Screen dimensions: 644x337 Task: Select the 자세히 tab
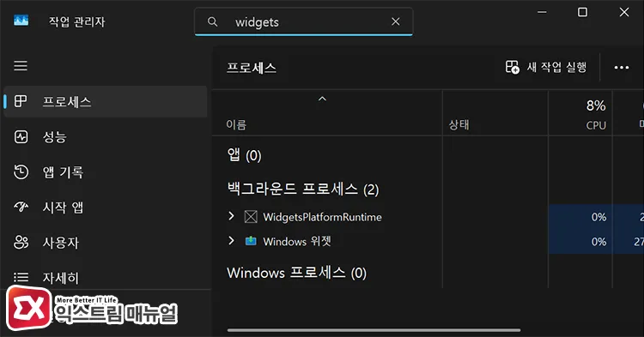pos(105,278)
